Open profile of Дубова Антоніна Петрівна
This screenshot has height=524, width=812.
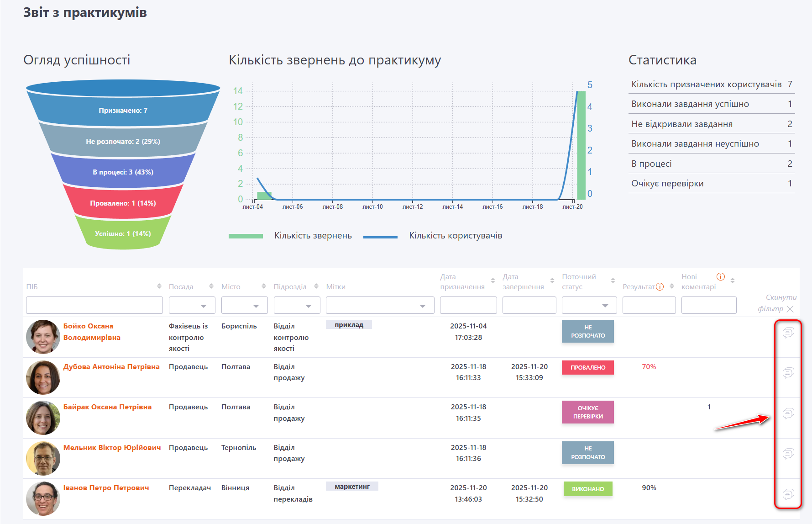coord(111,367)
